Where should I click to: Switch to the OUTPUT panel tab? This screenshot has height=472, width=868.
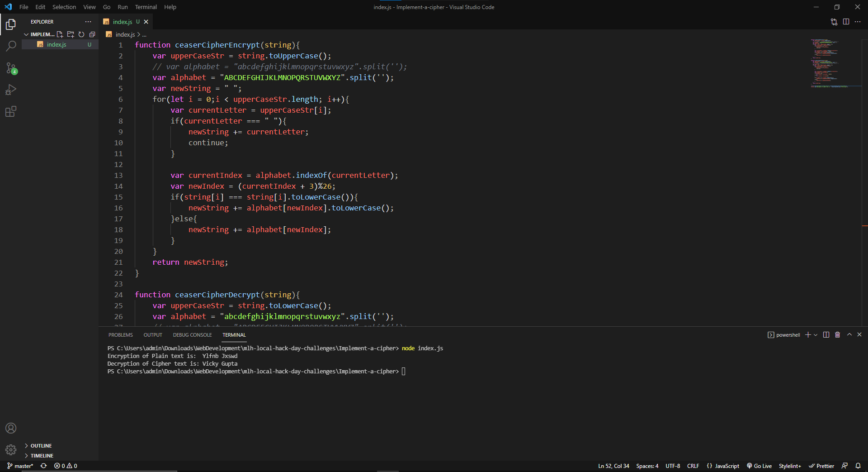[153, 335]
